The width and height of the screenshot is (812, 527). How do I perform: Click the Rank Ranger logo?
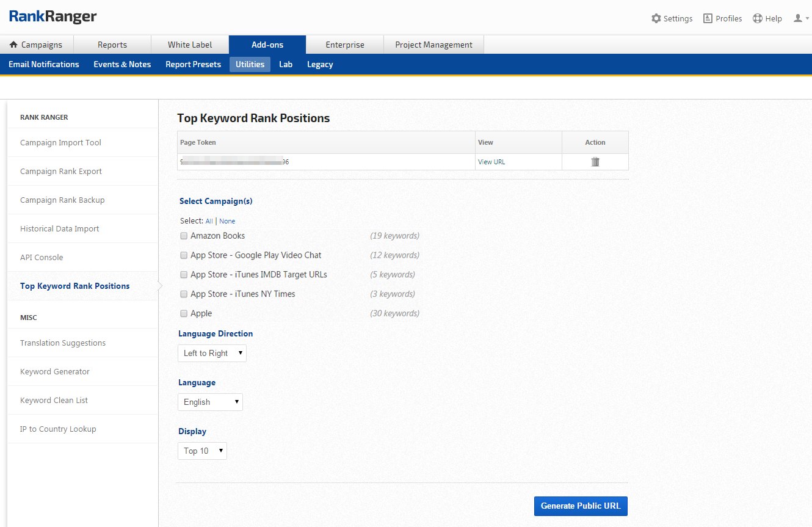click(53, 16)
